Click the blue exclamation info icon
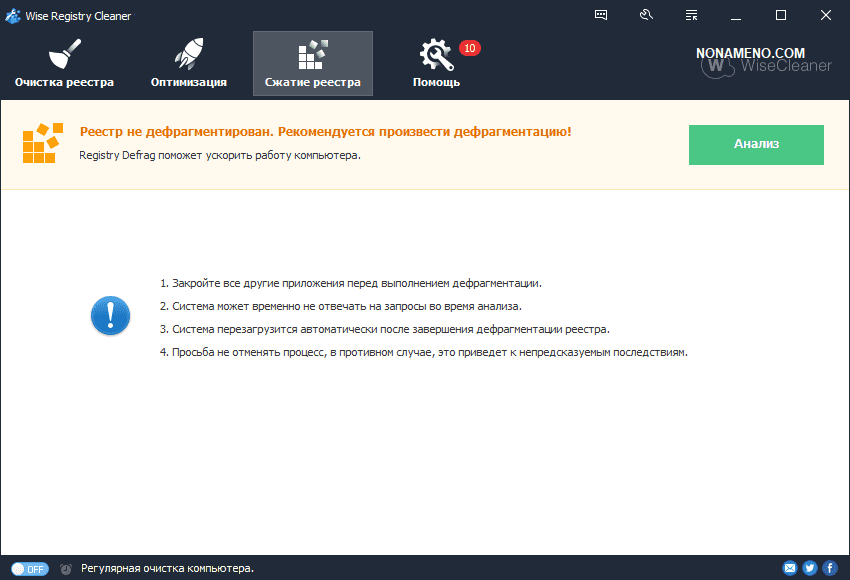Image resolution: width=850 pixels, height=580 pixels. [110, 315]
